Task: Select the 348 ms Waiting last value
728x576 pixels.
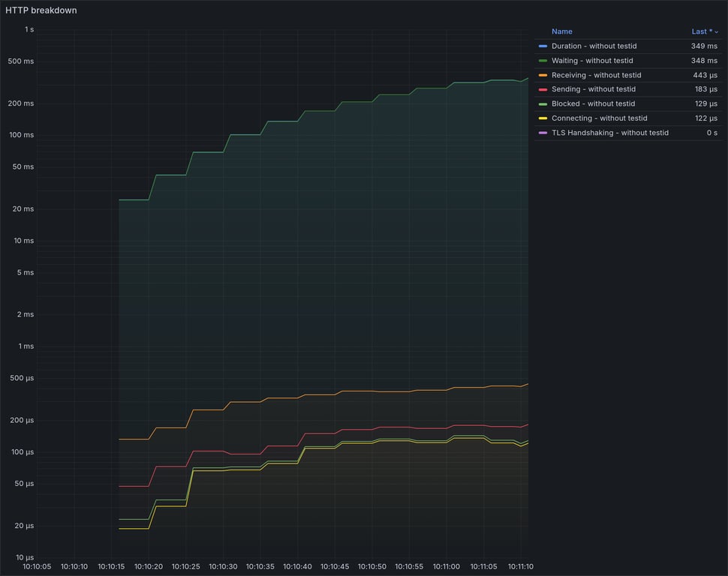Action: point(704,60)
